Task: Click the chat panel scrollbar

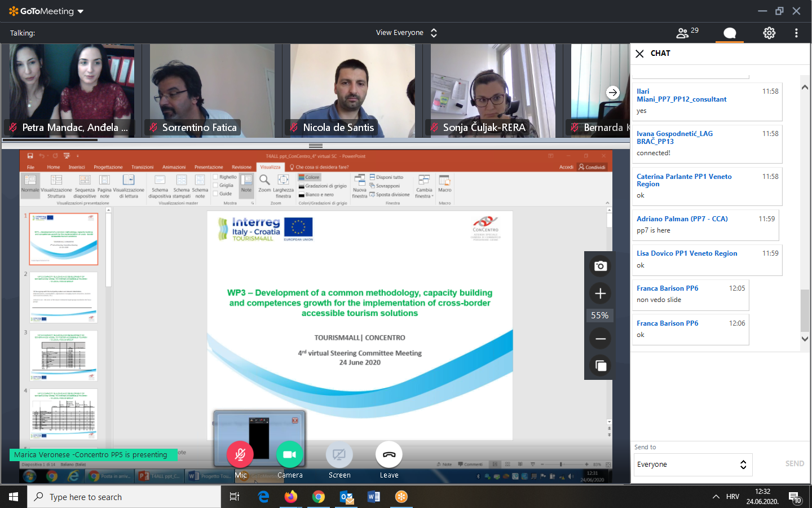Action: (805, 310)
